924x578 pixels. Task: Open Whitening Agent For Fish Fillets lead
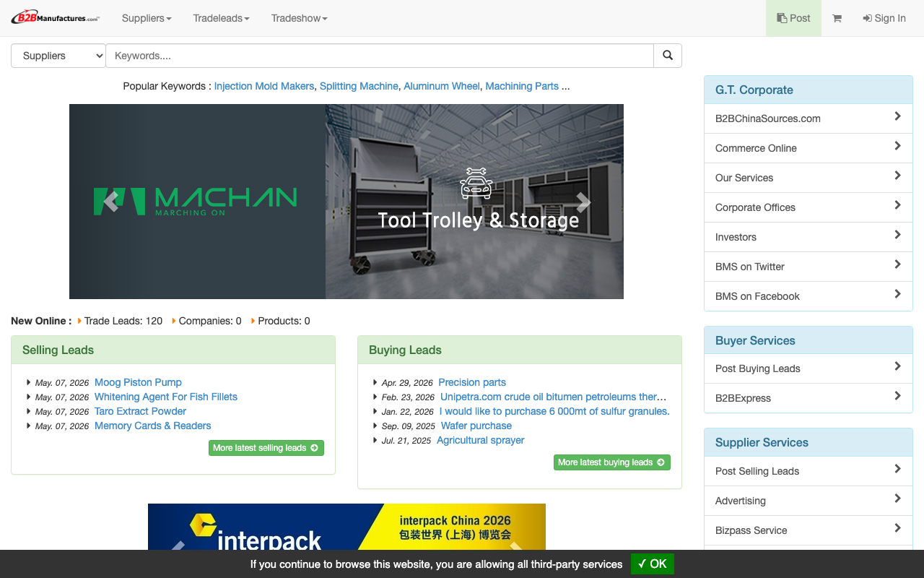coord(166,397)
